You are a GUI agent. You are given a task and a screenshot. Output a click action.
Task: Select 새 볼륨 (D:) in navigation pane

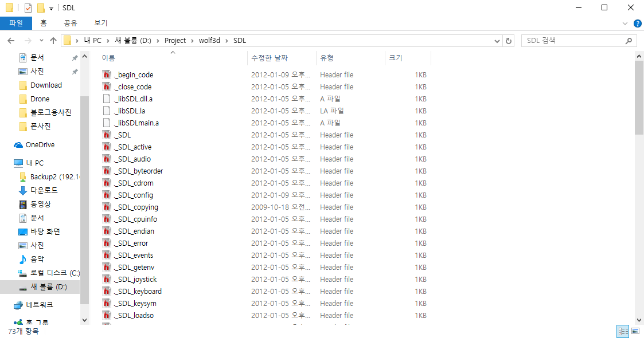[49, 286]
